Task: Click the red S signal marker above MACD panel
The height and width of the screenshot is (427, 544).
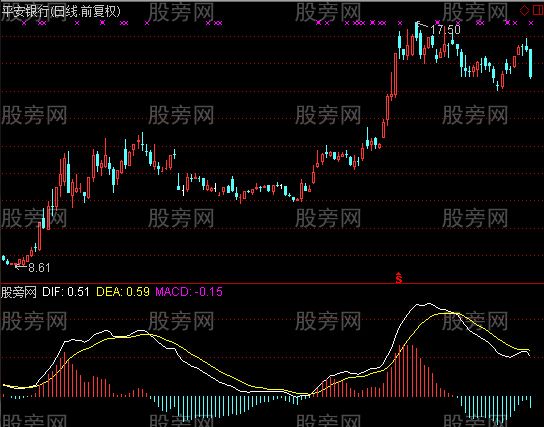Action: (x=399, y=278)
